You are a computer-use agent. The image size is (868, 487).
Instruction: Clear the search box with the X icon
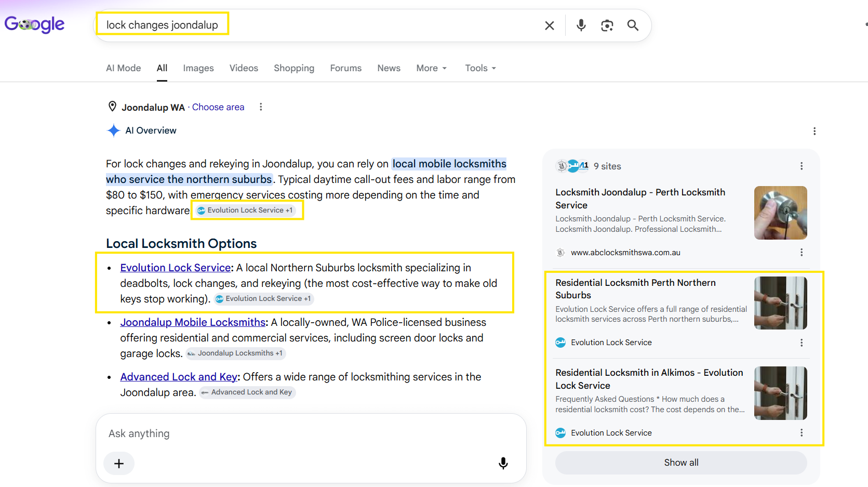tap(550, 25)
